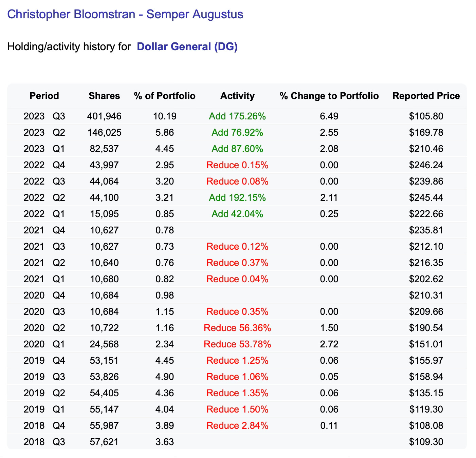Open the Dollar General (DG) stock link

pyautogui.click(x=187, y=46)
